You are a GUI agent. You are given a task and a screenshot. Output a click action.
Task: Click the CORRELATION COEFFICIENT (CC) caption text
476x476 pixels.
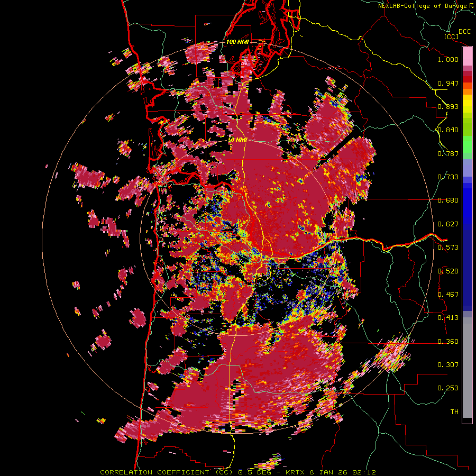tap(167, 472)
